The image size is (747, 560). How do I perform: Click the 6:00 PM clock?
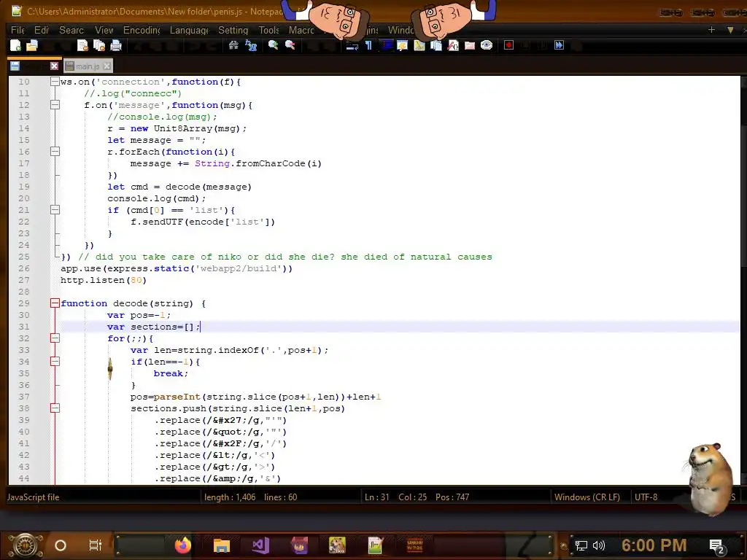[654, 545]
